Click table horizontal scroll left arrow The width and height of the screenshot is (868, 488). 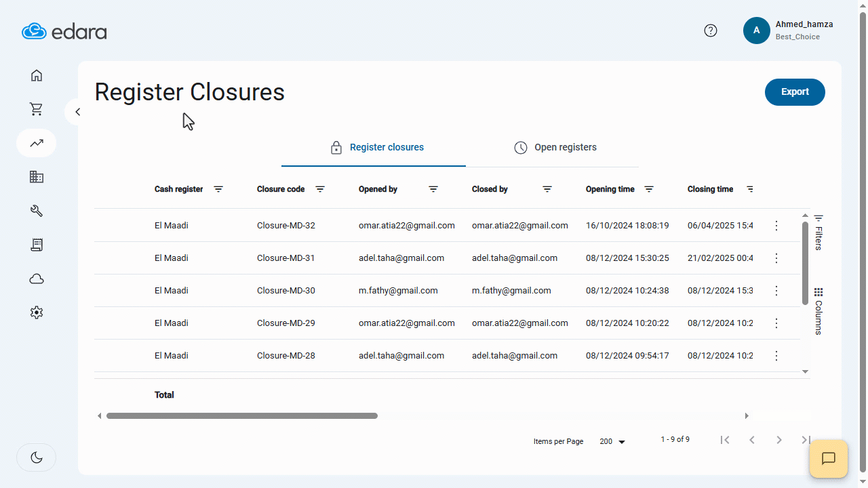(x=100, y=415)
